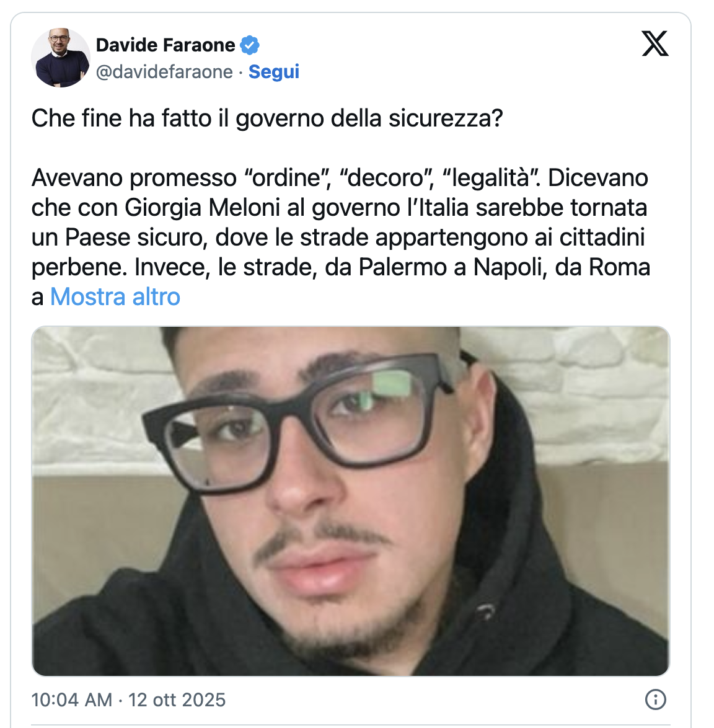Open the X logo link
This screenshot has width=714, height=728.
click(x=655, y=43)
